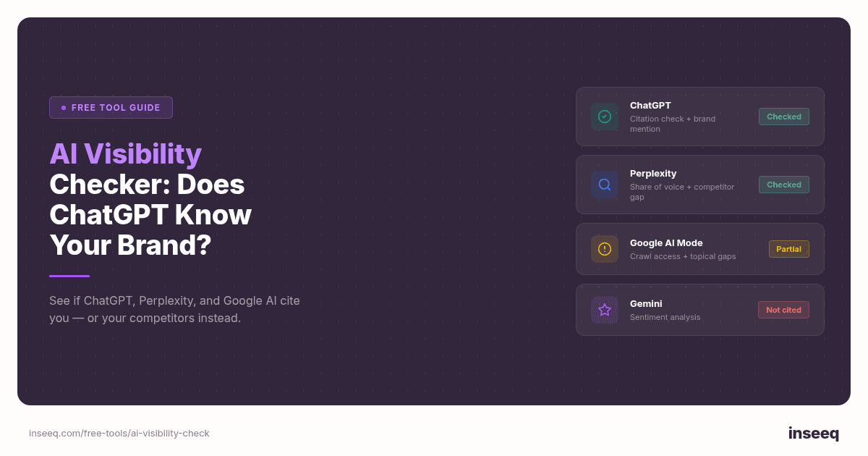Click the 'Sentiment analysis' description
The width and height of the screenshot is (868, 456).
pos(665,317)
